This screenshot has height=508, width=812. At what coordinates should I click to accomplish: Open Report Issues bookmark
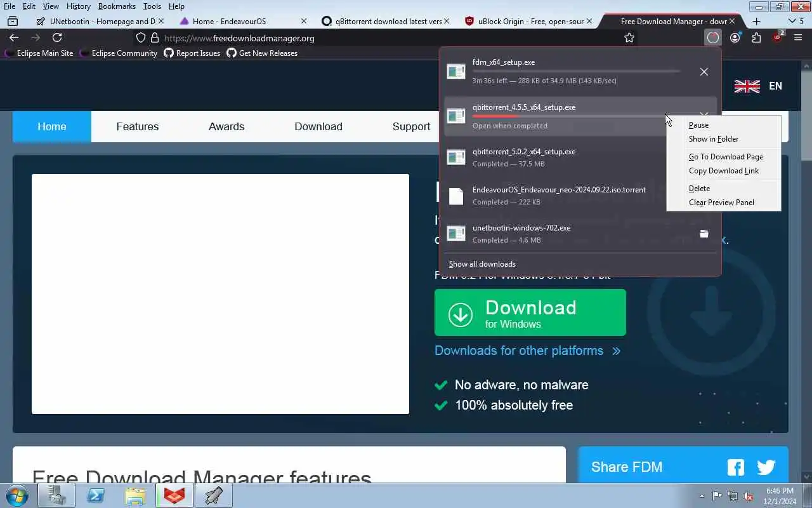click(192, 53)
